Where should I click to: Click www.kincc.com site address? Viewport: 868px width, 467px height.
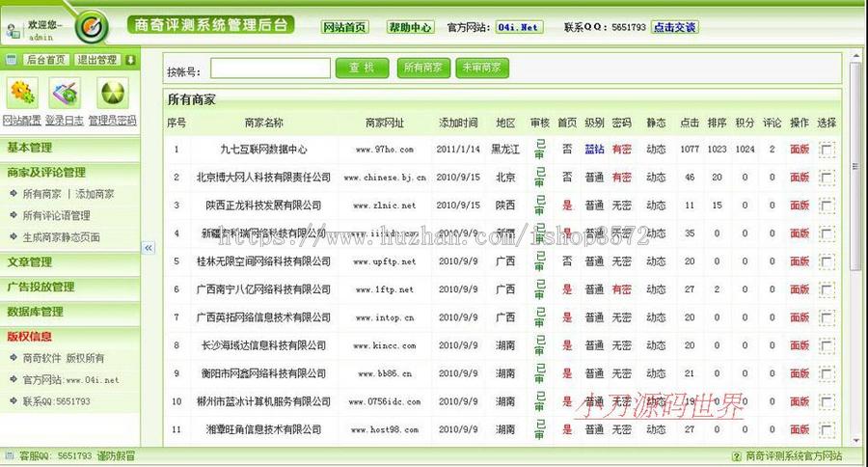(x=385, y=345)
